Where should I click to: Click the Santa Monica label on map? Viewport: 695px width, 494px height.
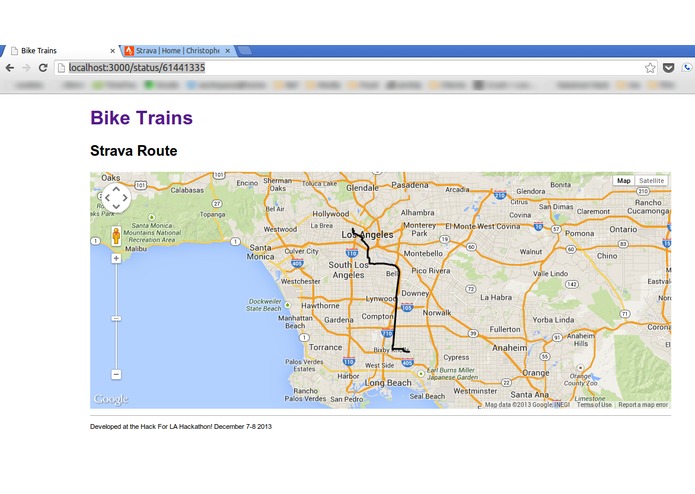point(261,252)
